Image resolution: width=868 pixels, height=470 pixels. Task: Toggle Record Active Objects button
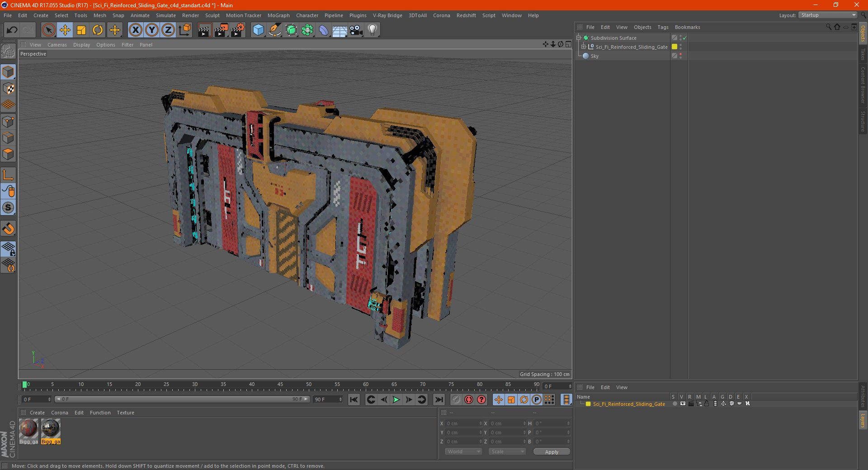(456, 399)
